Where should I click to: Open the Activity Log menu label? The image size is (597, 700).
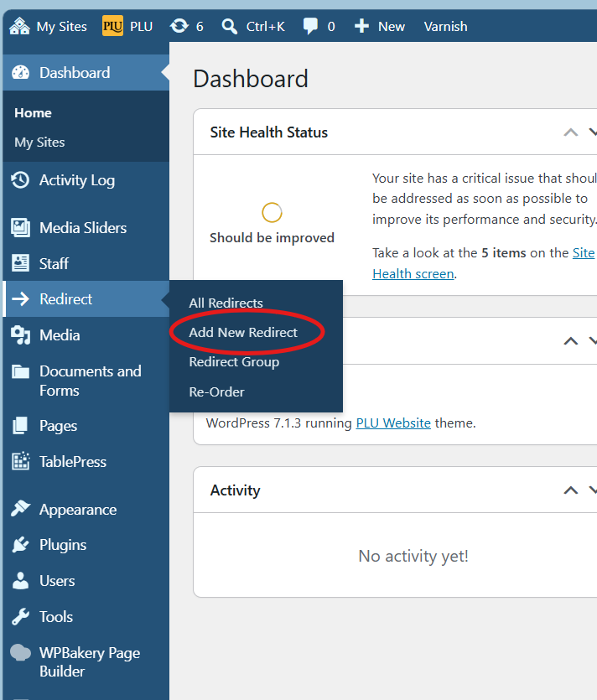[77, 180]
